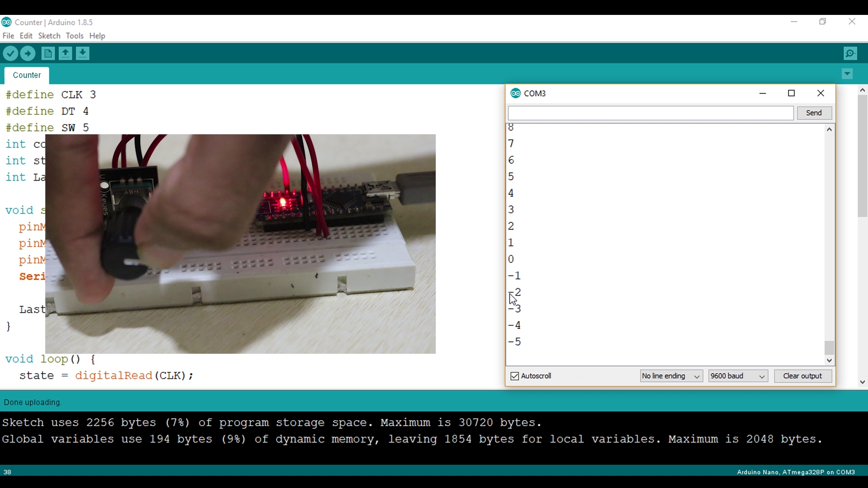This screenshot has width=868, height=488.
Task: Open the Tools menu item
Action: coord(75,36)
